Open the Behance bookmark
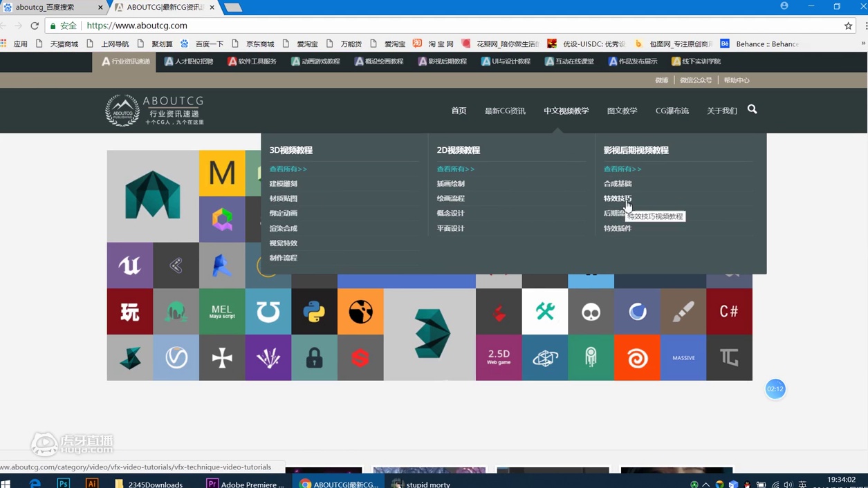 tap(759, 44)
